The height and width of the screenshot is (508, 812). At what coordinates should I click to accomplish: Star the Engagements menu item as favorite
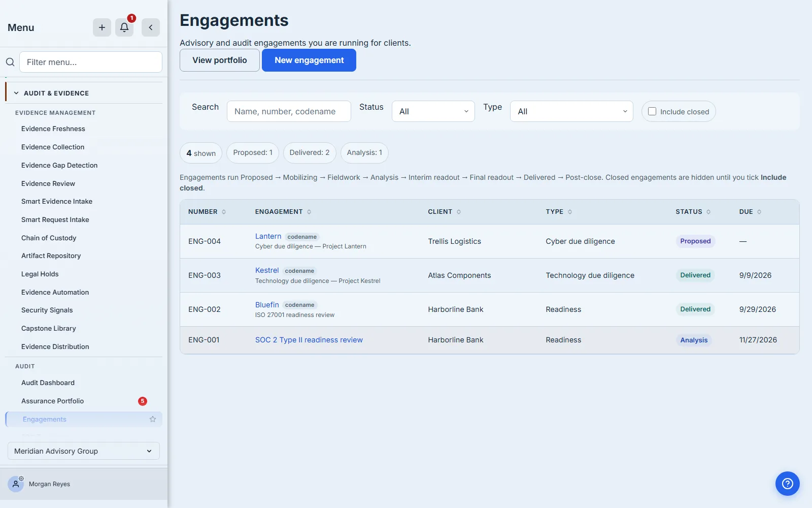click(153, 419)
